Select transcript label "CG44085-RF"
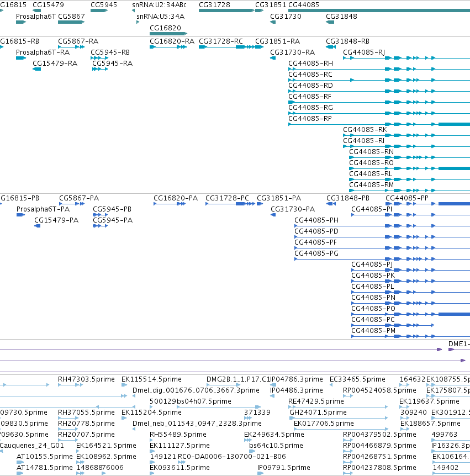470x476 pixels. (310, 97)
